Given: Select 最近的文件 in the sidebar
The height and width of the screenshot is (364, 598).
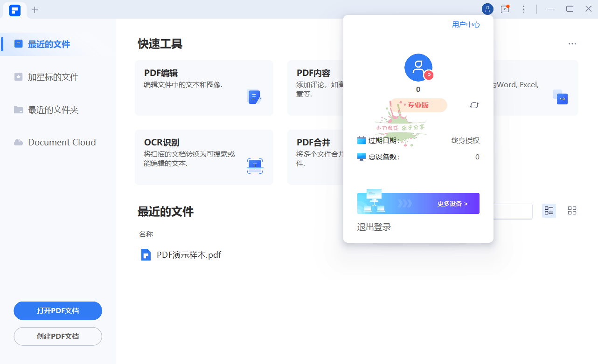Looking at the screenshot, I should coord(49,44).
